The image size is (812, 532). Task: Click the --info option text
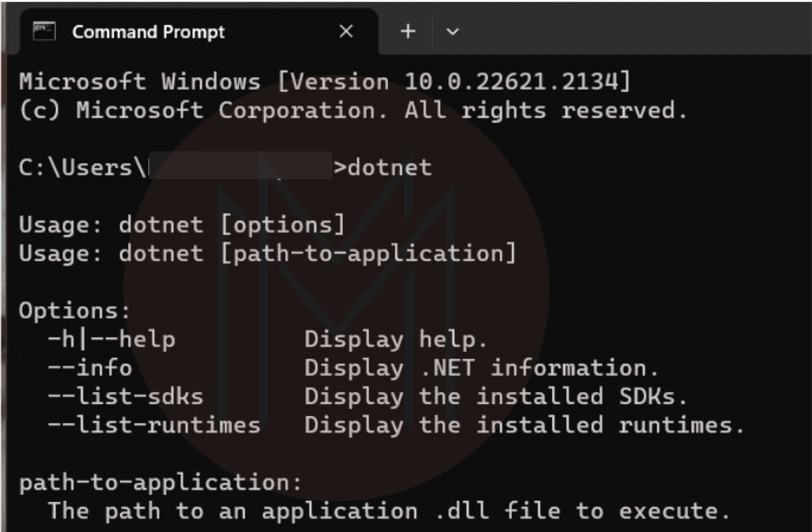coord(89,368)
